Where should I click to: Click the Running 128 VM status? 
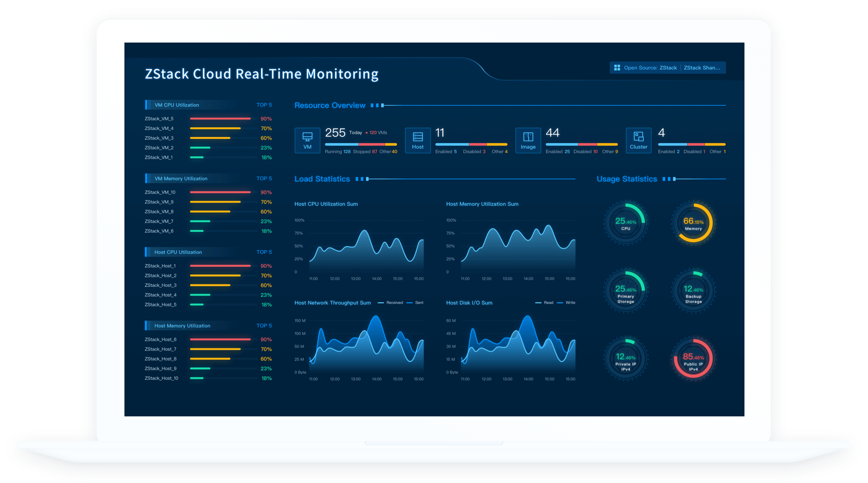[x=338, y=152]
